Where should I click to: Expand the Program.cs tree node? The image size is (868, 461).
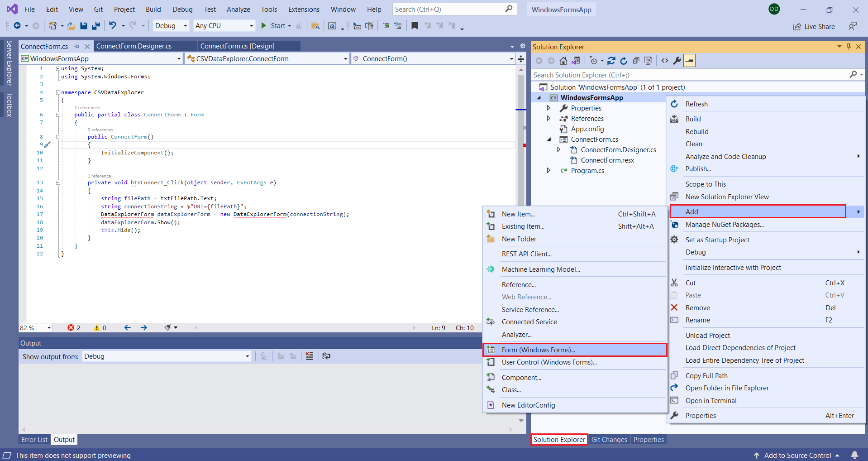point(548,171)
